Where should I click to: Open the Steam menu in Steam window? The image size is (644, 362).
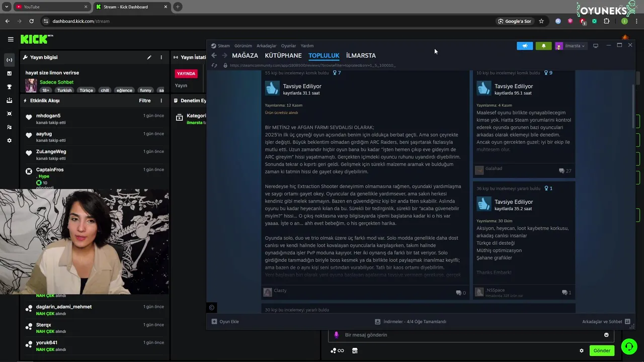(221, 46)
